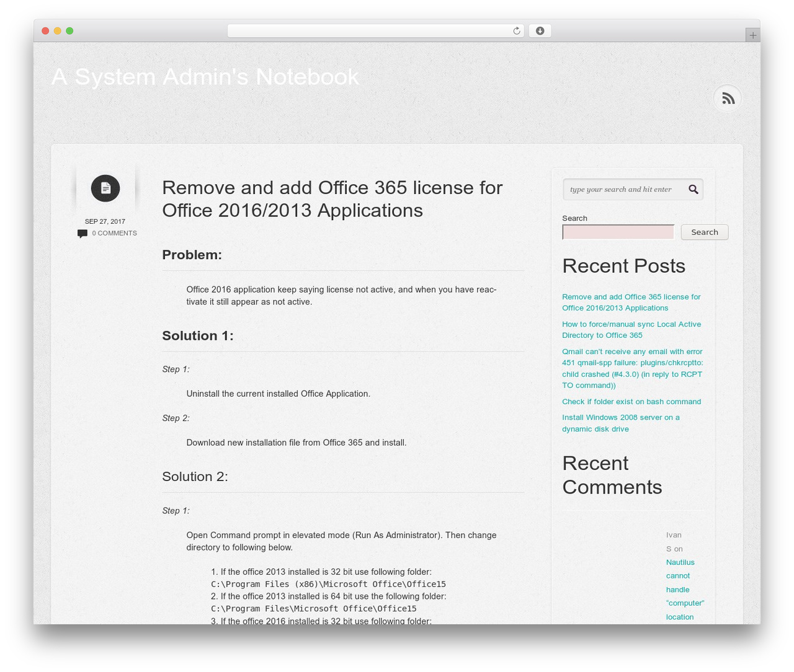The height and width of the screenshot is (672, 794).
Task: Click the path C:\Program Files (x86)\Microsoft Office\Office15
Action: [328, 584]
